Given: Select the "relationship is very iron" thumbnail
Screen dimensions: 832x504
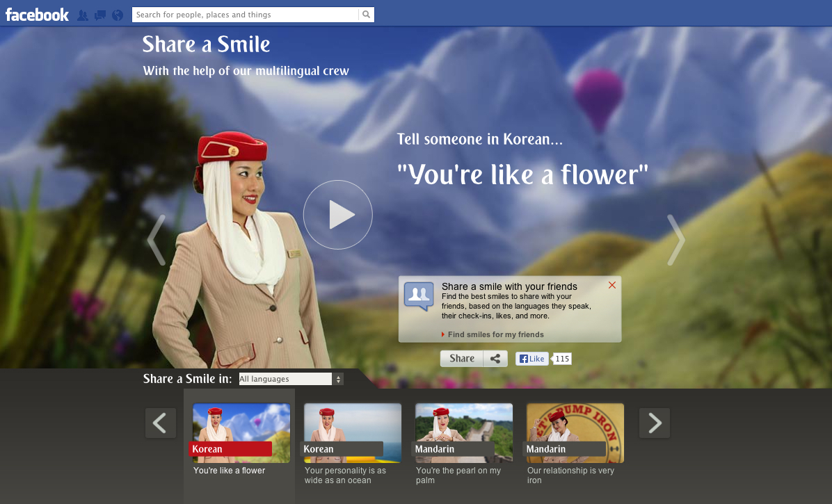Looking at the screenshot, I should 575,433.
